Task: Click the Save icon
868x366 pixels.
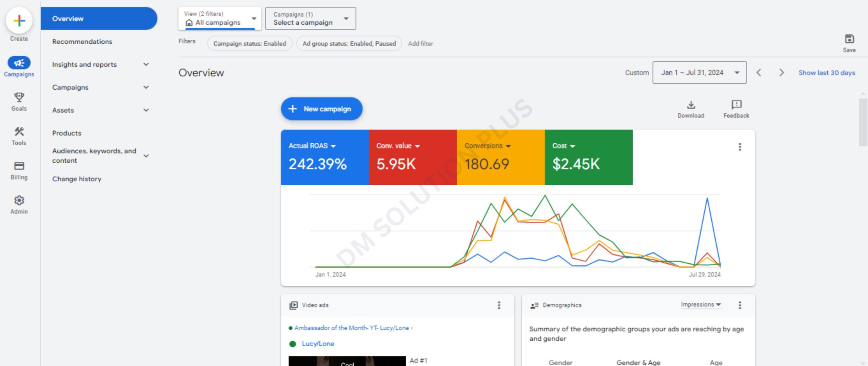Action: coord(849,39)
